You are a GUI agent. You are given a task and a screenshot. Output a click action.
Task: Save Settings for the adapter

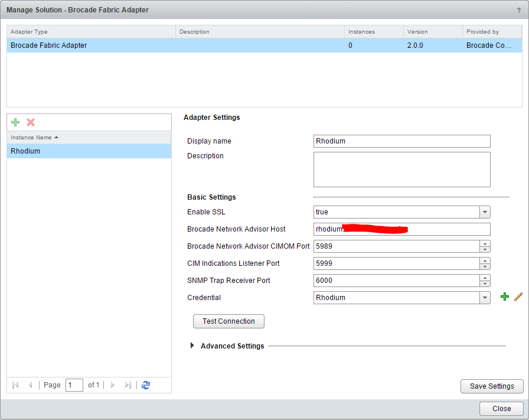point(491,386)
